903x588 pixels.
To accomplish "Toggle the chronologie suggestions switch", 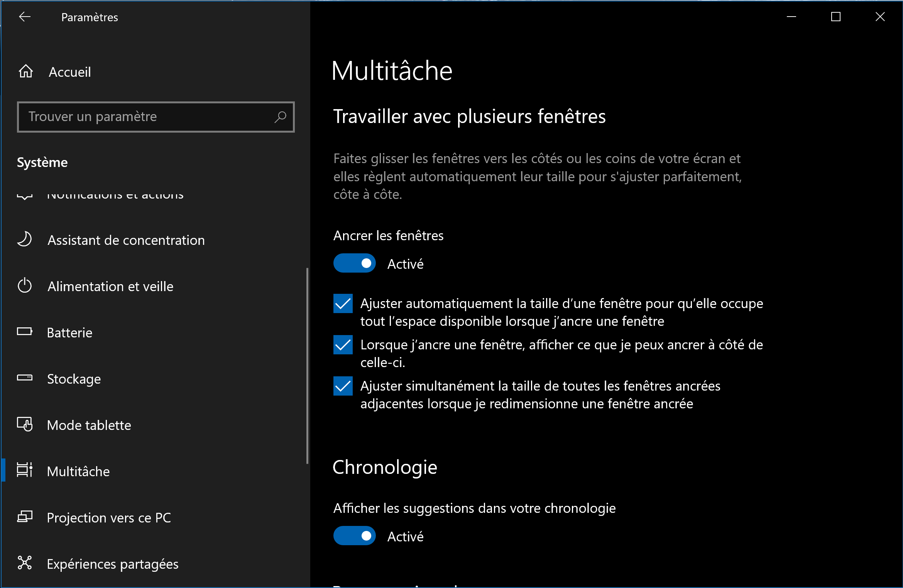I will tap(354, 536).
